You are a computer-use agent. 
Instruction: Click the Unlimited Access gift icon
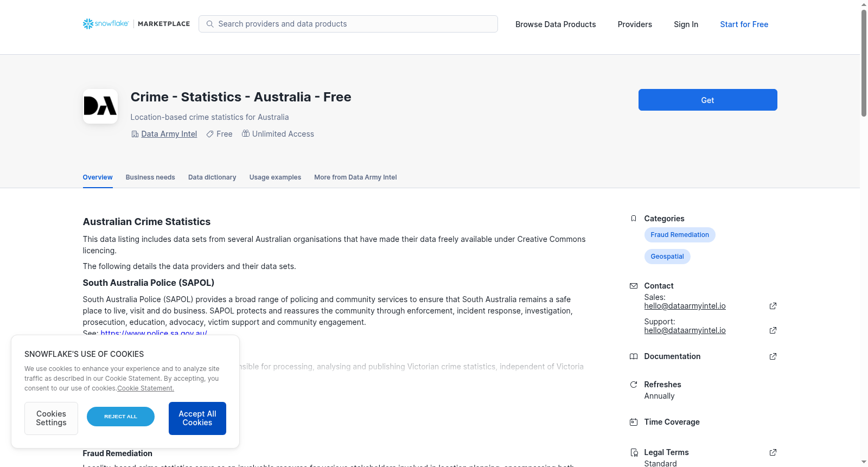[246, 133]
